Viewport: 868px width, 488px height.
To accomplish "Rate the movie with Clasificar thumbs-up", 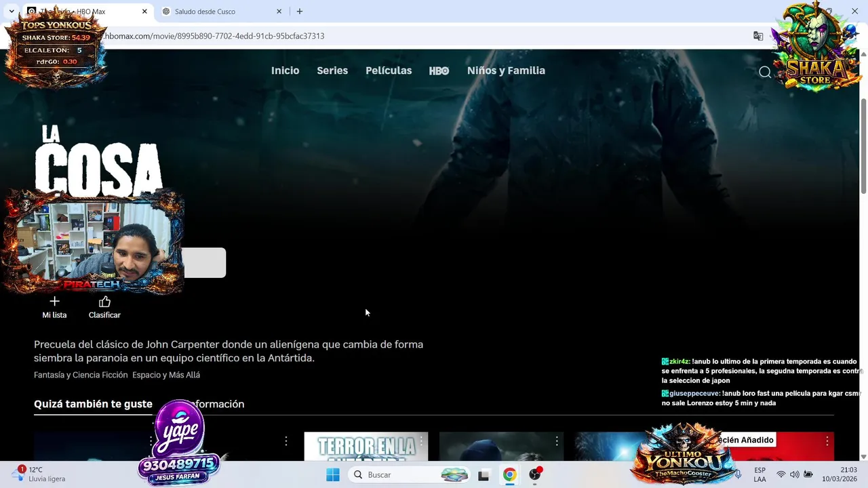I will (x=104, y=307).
